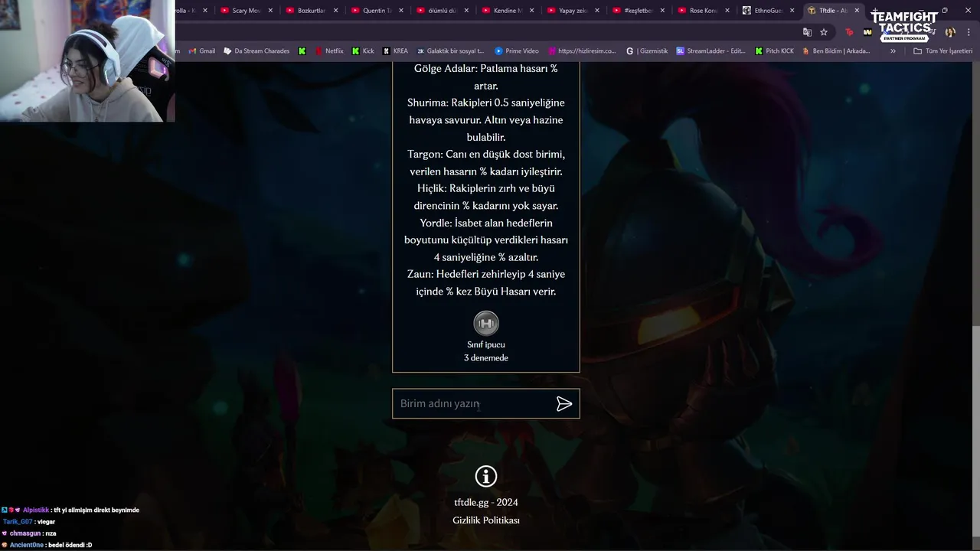Click the translate page icon in address bar
This screenshot has width=980, height=551.
point(807,32)
